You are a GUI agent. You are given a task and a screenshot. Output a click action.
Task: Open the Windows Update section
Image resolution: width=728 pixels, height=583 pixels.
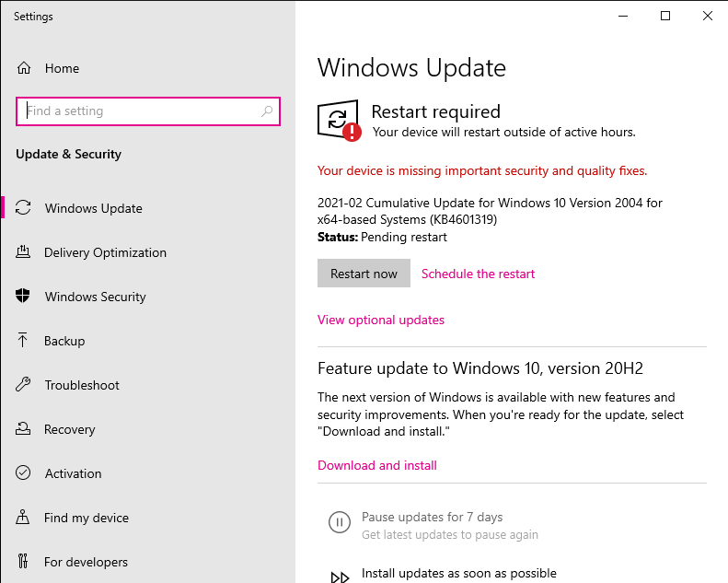pyautogui.click(x=94, y=208)
